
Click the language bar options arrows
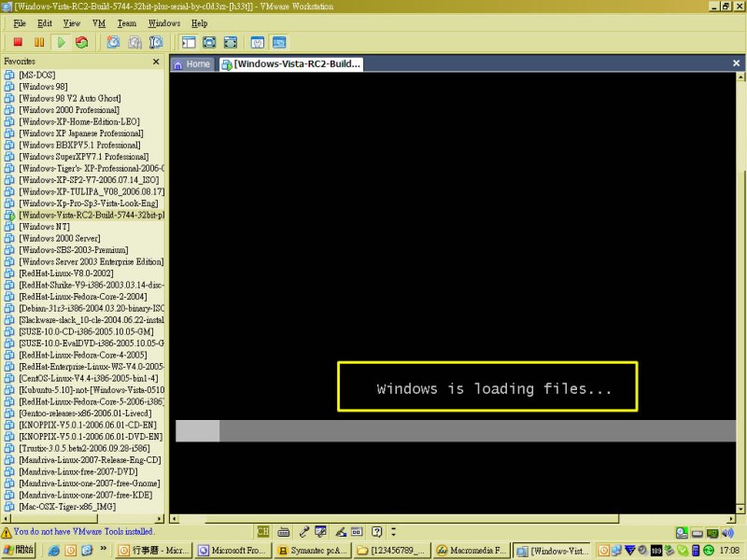[393, 531]
